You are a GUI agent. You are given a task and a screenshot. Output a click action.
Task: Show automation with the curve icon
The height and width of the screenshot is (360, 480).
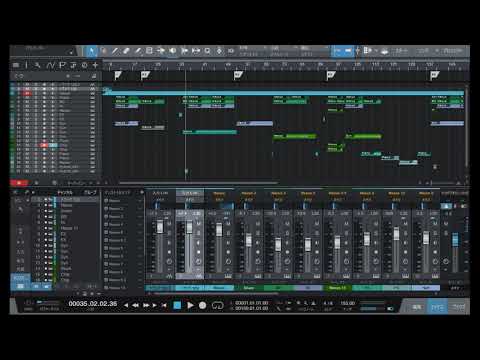(x=50, y=65)
